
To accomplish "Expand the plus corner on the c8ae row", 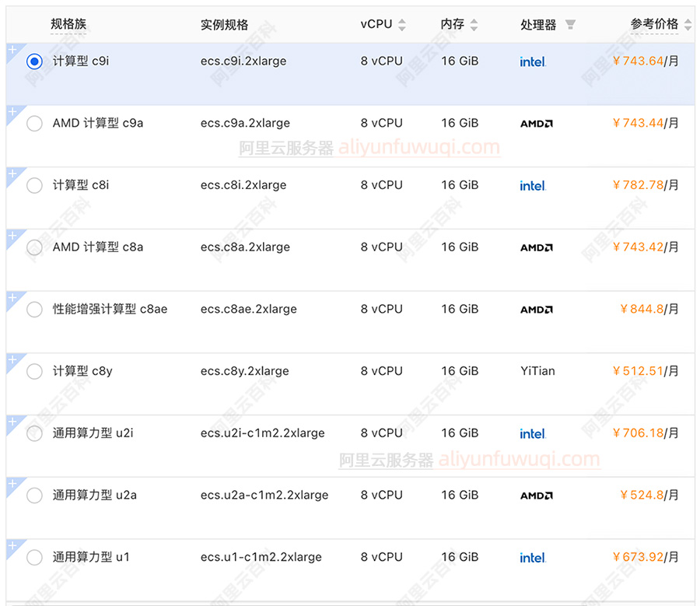I will (12, 298).
